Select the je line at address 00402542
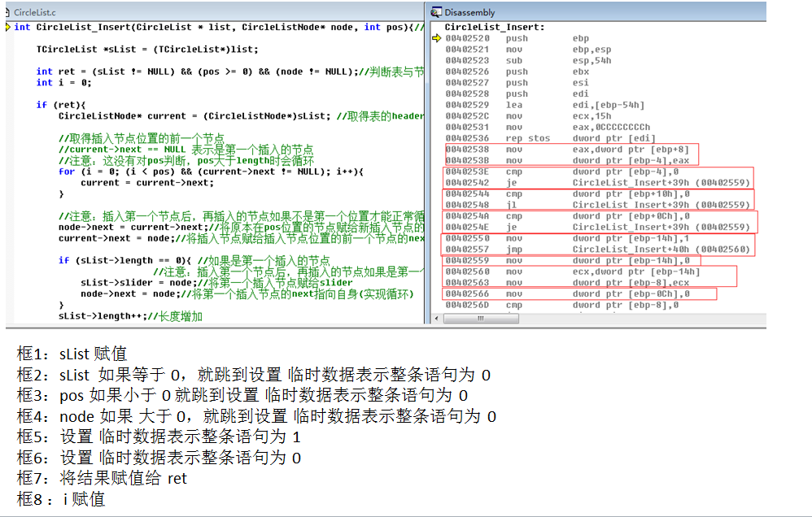This screenshot has width=812, height=517. (597, 183)
